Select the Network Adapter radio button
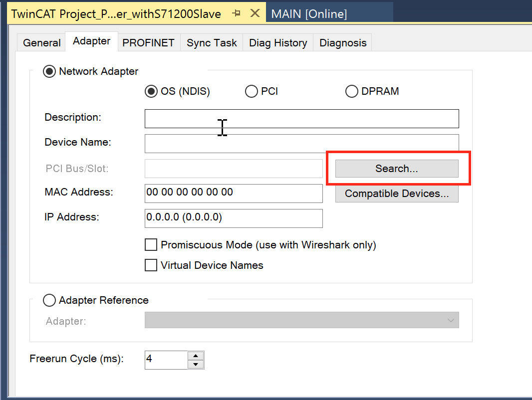Image resolution: width=532 pixels, height=400 pixels. point(49,71)
